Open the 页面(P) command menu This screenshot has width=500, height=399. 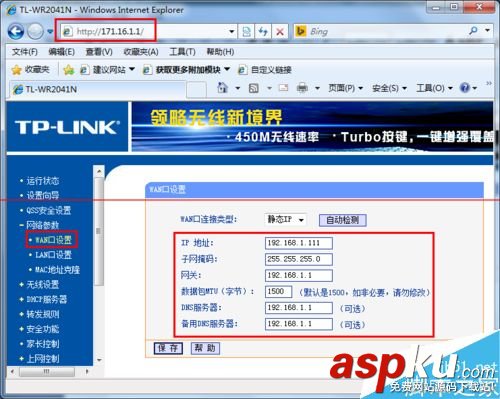[x=345, y=88]
